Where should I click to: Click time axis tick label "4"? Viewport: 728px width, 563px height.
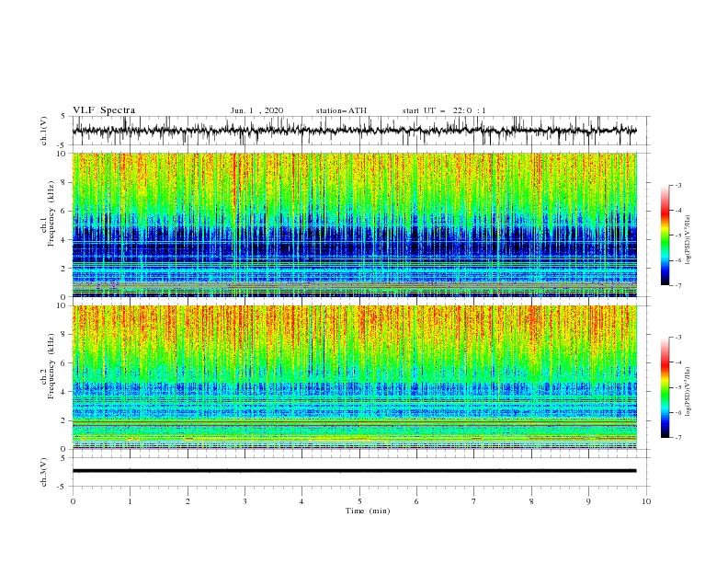coord(301,501)
